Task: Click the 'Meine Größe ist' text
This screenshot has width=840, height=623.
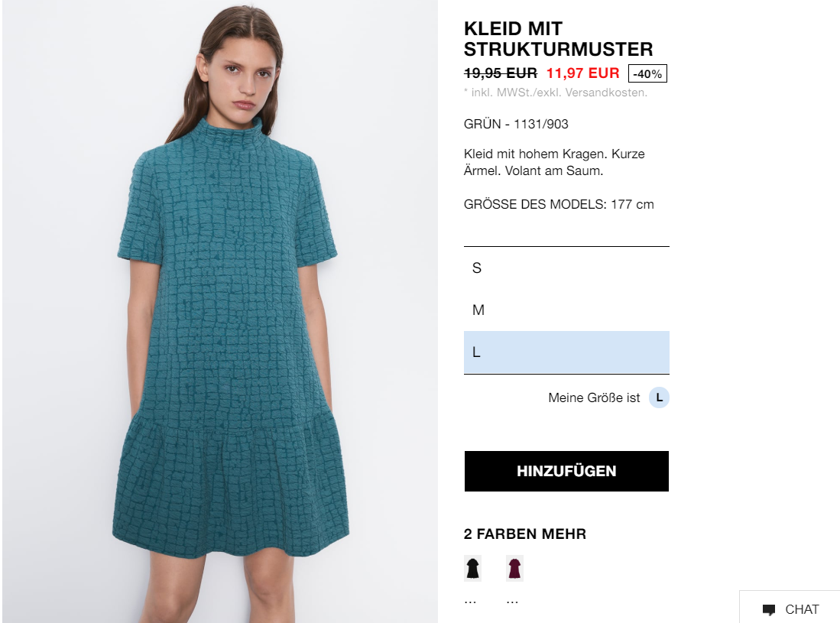Action: point(594,397)
